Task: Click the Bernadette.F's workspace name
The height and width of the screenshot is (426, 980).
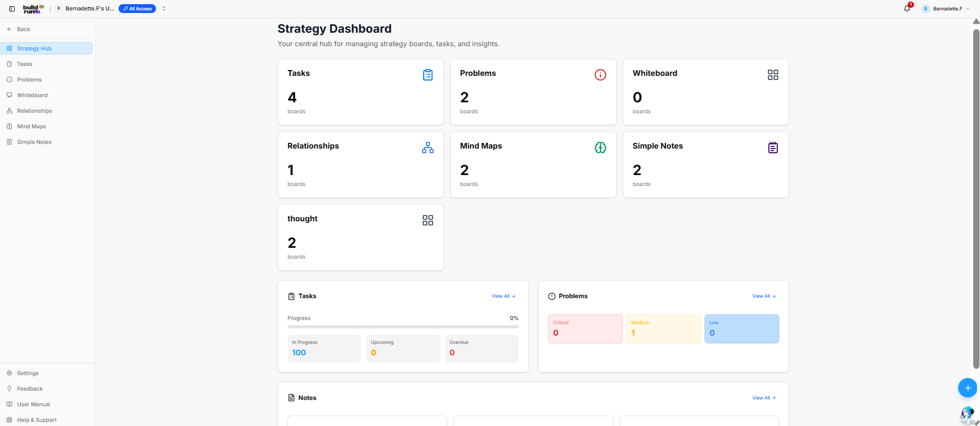Action: click(x=89, y=9)
